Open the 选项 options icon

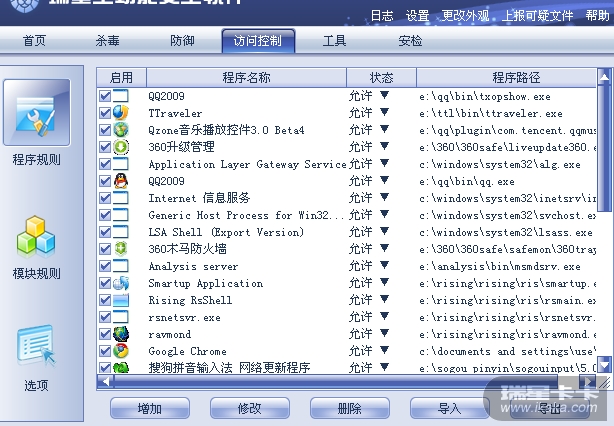click(36, 345)
